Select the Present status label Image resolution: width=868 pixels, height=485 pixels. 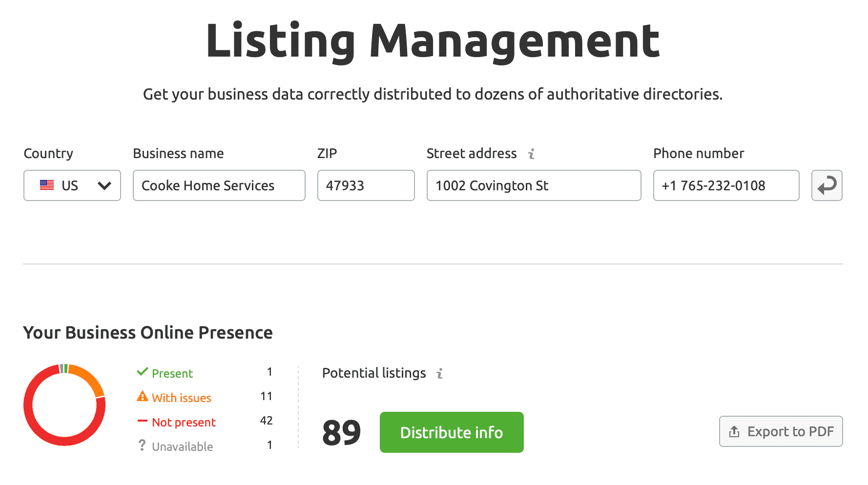coord(172,374)
